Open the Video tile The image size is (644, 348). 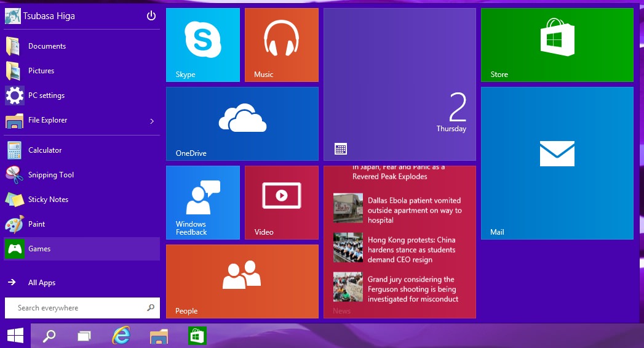click(281, 203)
